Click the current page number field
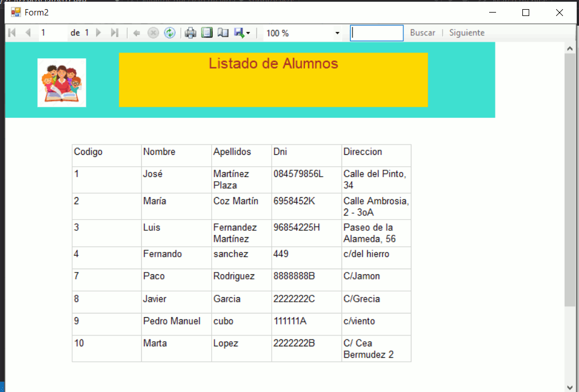Image resolution: width=579 pixels, height=392 pixels. point(53,33)
